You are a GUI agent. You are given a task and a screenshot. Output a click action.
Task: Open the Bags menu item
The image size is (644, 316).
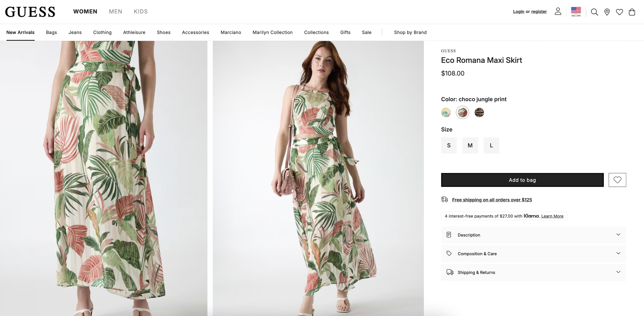[52, 32]
